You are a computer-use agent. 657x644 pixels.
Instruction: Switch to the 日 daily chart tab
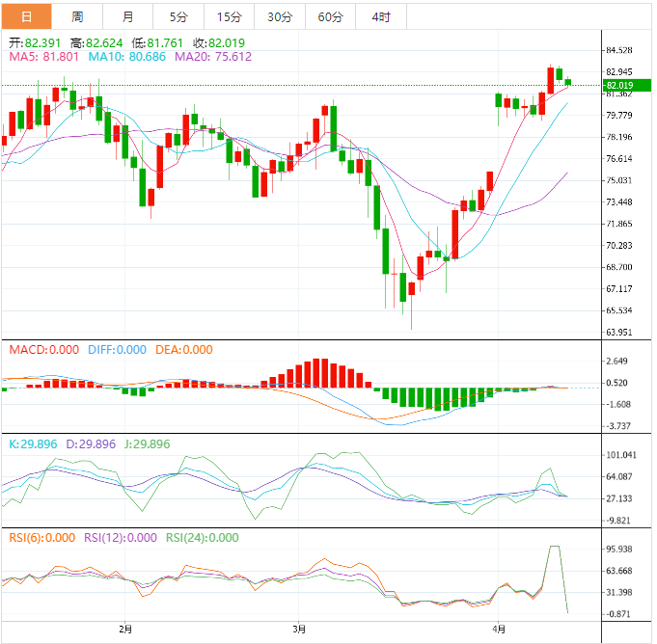coord(25,16)
